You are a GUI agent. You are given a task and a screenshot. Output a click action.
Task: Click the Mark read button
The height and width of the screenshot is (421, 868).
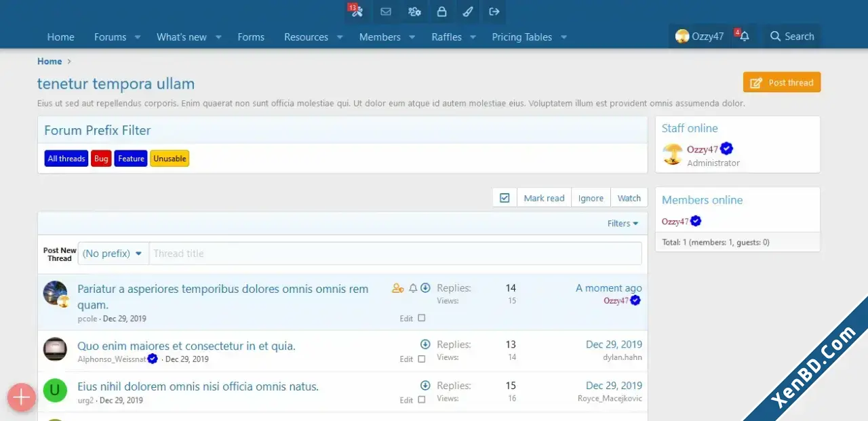click(x=544, y=198)
